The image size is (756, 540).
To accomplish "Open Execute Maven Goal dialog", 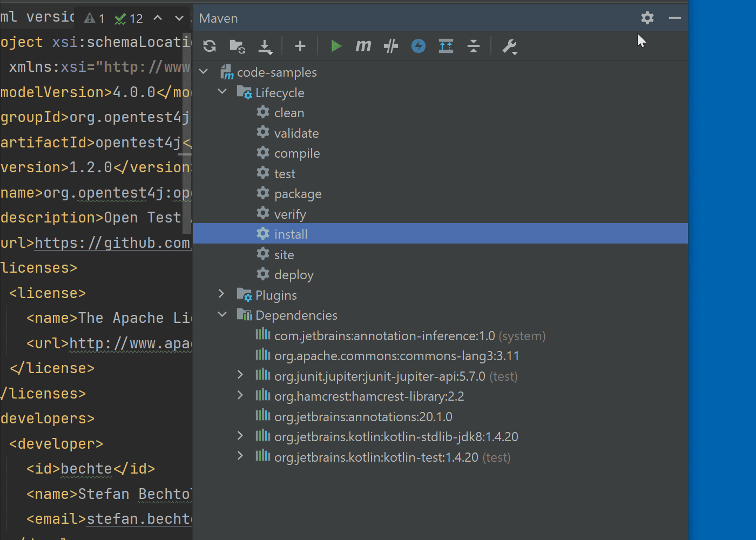I will click(363, 46).
